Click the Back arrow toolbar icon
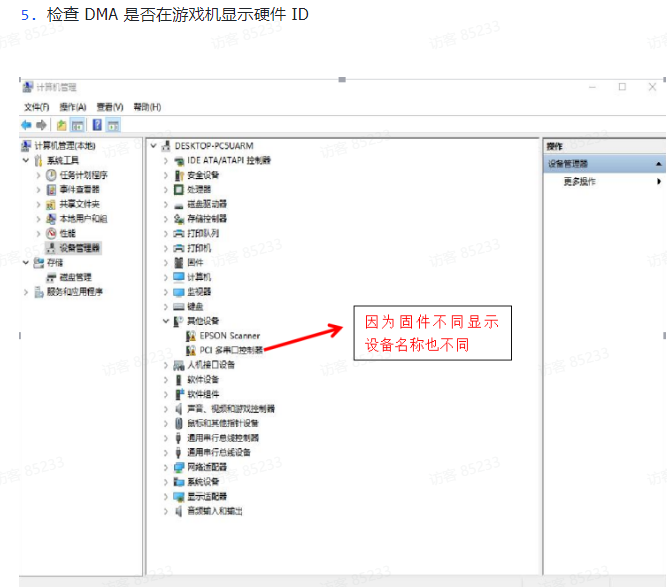Viewport: 667px width, 587px height. tap(27, 125)
